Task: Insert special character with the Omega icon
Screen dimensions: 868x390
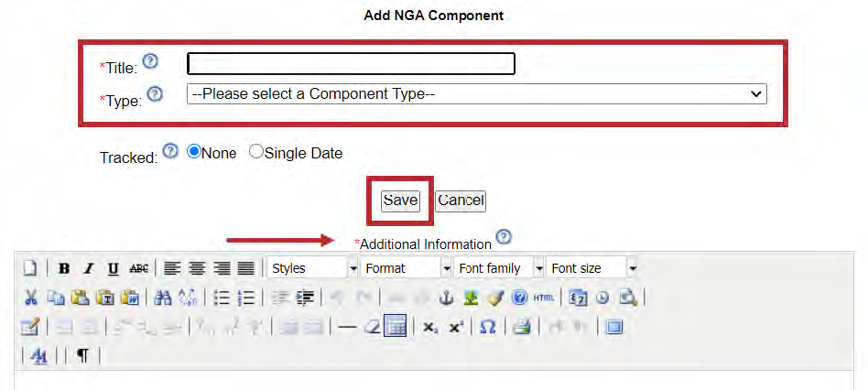Action: pyautogui.click(x=488, y=327)
